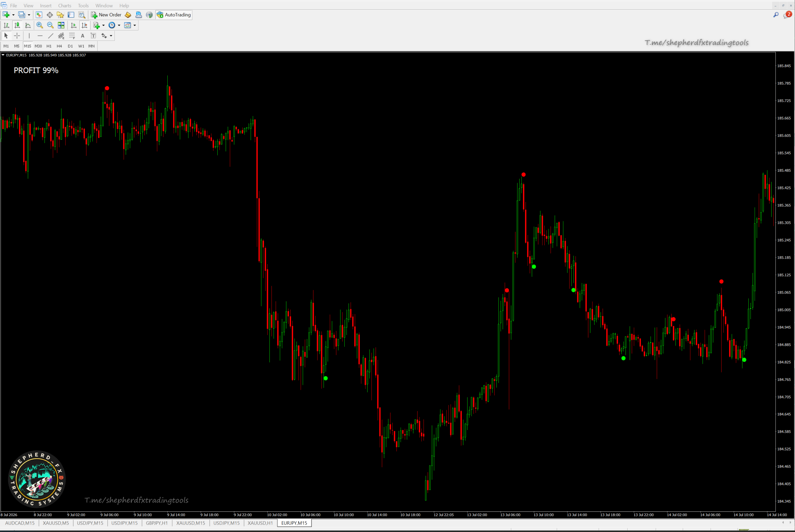The image size is (795, 532).
Task: Toggle chart Auto Scroll
Action: [74, 25]
